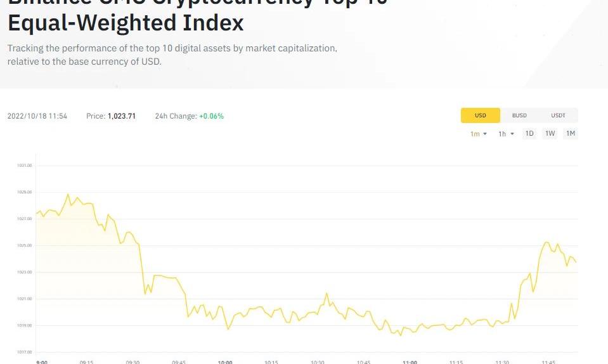Select the USDT base currency tab
Viewport: 608px width, 364px height.
(x=558, y=115)
